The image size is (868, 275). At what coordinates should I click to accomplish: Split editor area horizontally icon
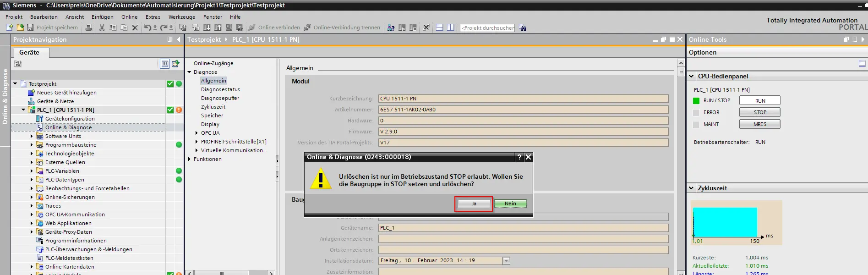pyautogui.click(x=439, y=27)
